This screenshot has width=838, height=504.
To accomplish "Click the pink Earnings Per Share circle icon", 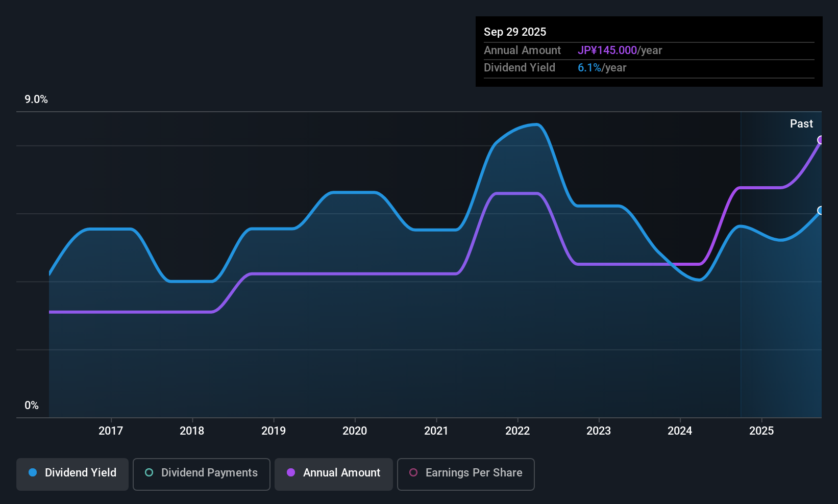I will pyautogui.click(x=413, y=472).
